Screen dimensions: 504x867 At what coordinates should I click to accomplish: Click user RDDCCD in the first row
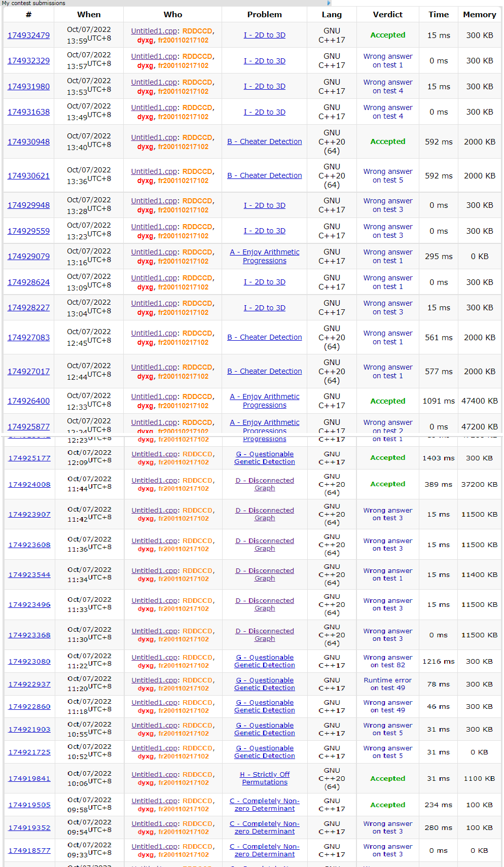point(197,31)
